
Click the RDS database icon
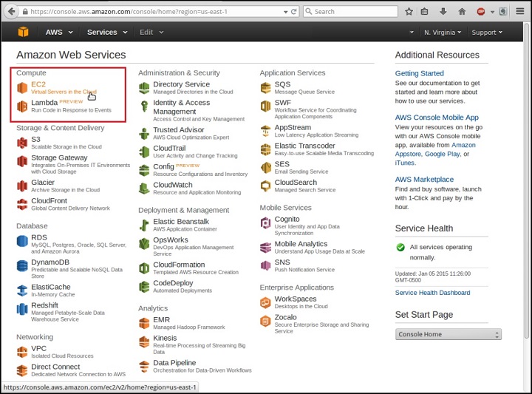point(22,241)
